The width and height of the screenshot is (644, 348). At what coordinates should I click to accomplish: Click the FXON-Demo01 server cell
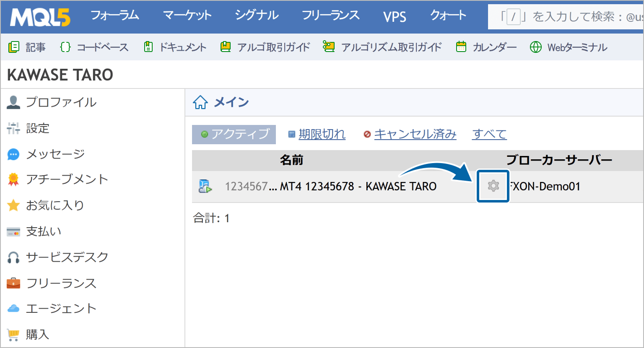pos(545,186)
